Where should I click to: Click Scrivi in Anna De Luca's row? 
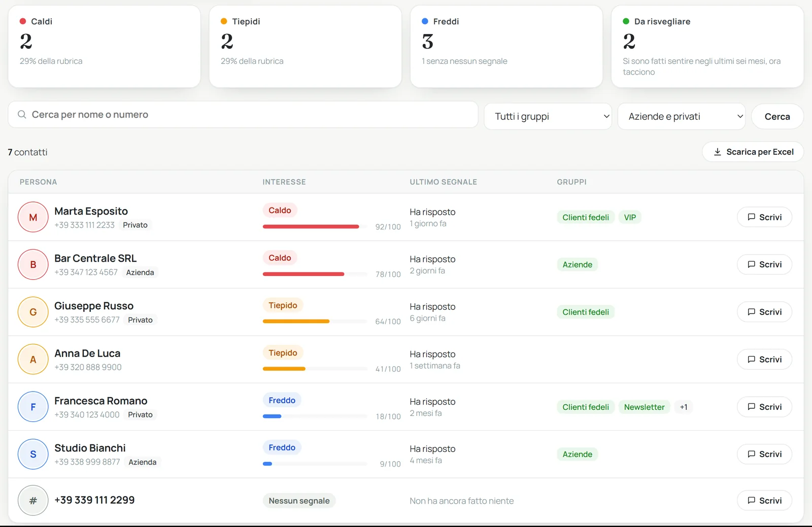(x=764, y=360)
